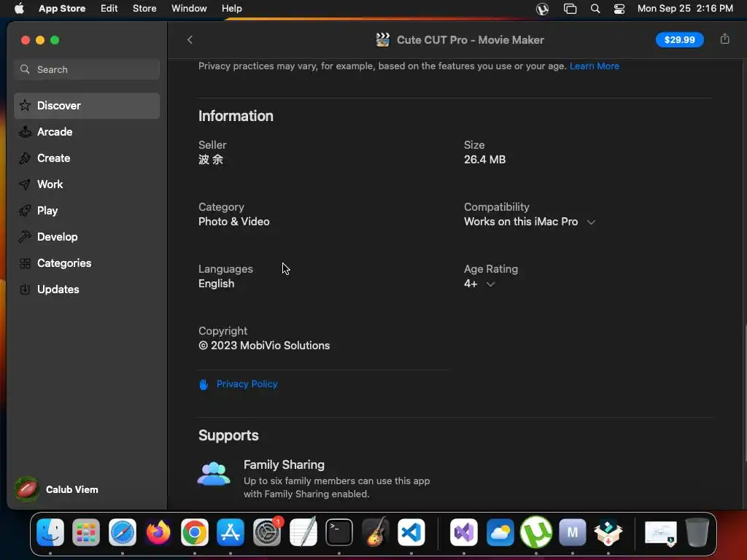
Task: Select Work in the sidebar
Action: tap(87, 184)
